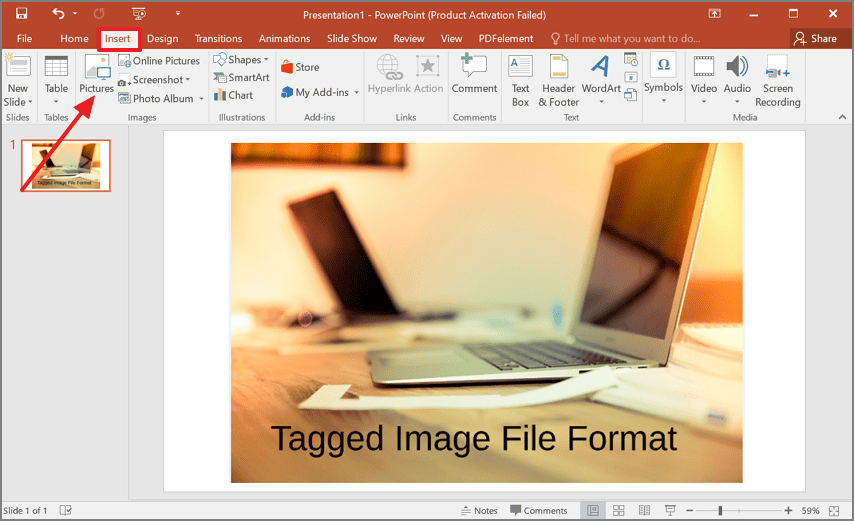The height and width of the screenshot is (521, 854).
Task: Start Slide Show from status bar
Action: point(670,511)
